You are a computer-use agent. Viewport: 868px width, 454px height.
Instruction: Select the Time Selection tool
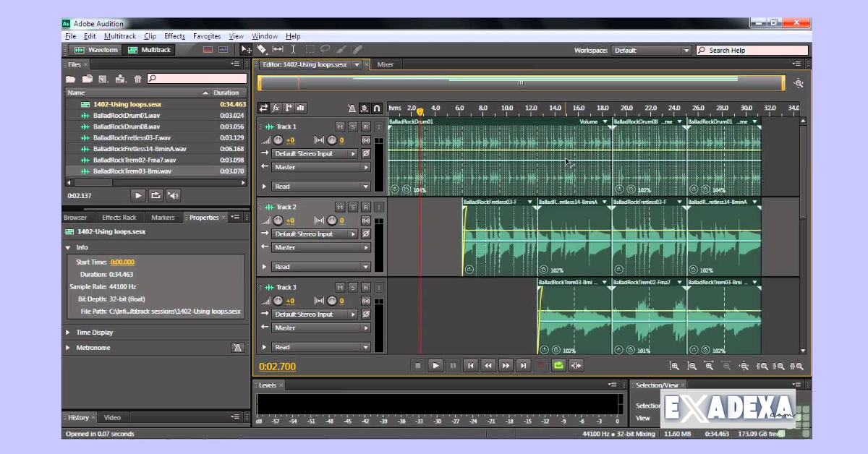coord(293,50)
